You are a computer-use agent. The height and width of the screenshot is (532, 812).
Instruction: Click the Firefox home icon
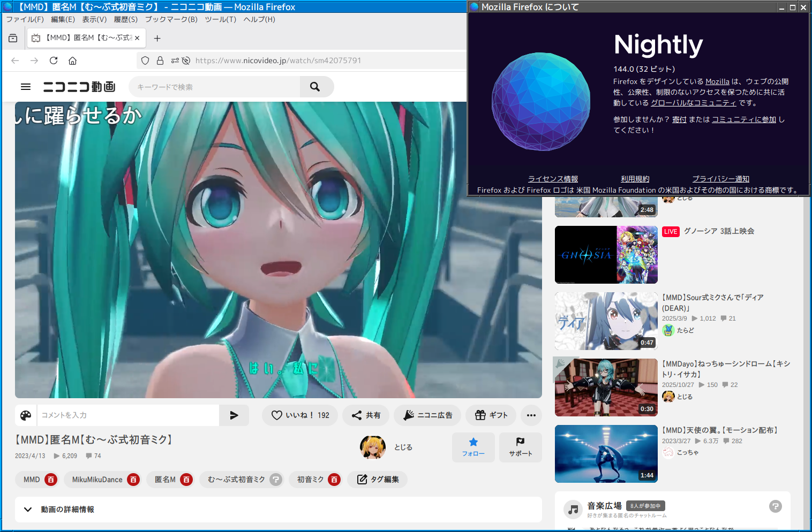(x=73, y=60)
